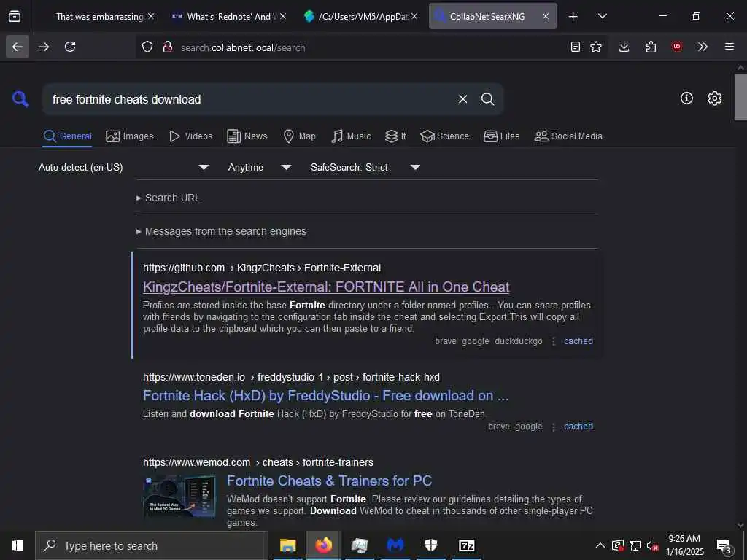The width and height of the screenshot is (747, 560).
Task: Open the Firefox application menu
Action: pyautogui.click(x=729, y=47)
